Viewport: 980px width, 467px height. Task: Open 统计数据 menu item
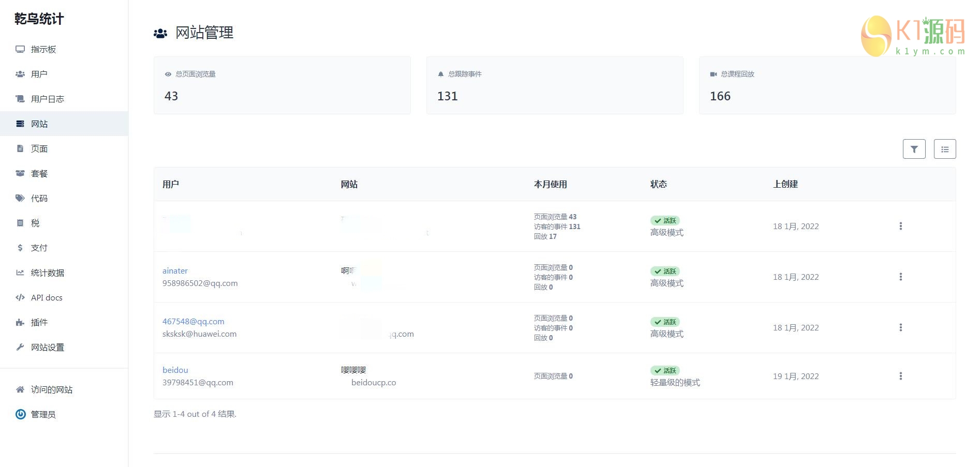coord(48,273)
